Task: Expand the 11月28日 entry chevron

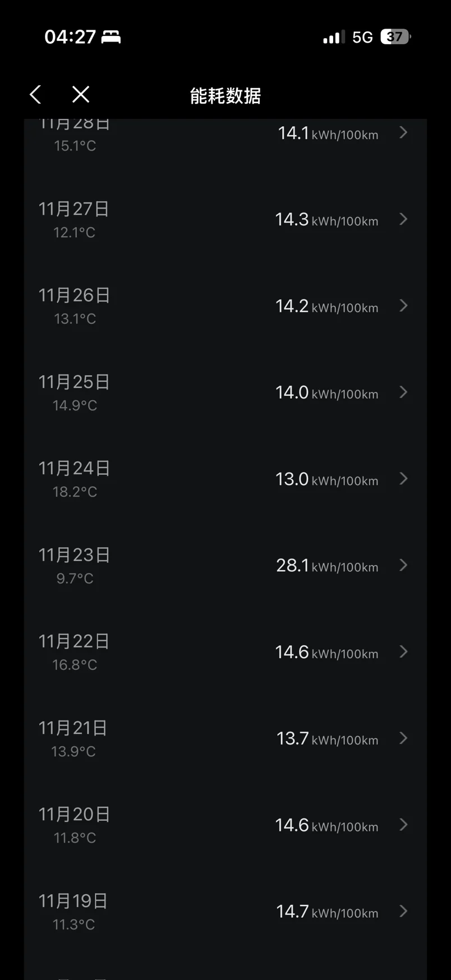Action: [x=403, y=132]
